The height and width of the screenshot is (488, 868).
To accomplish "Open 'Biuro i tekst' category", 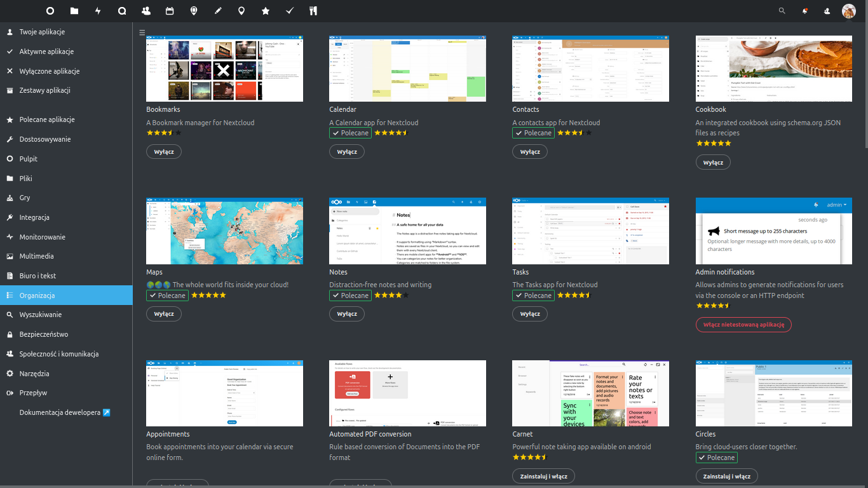I will pos(66,276).
